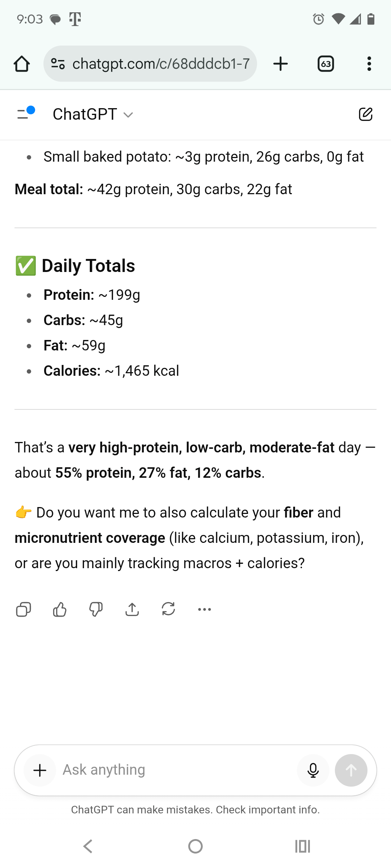
Task: Open a new browser tab
Action: pyautogui.click(x=280, y=64)
